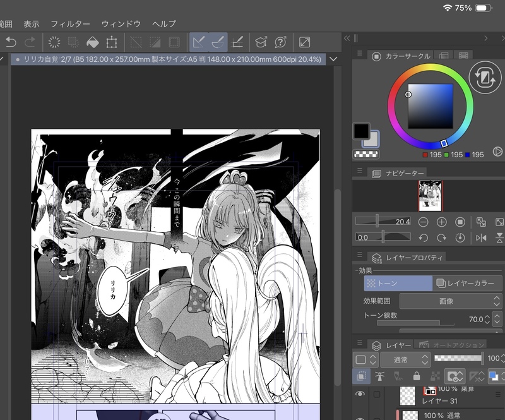Click the 70.0 tone frequency stepper

point(487,319)
